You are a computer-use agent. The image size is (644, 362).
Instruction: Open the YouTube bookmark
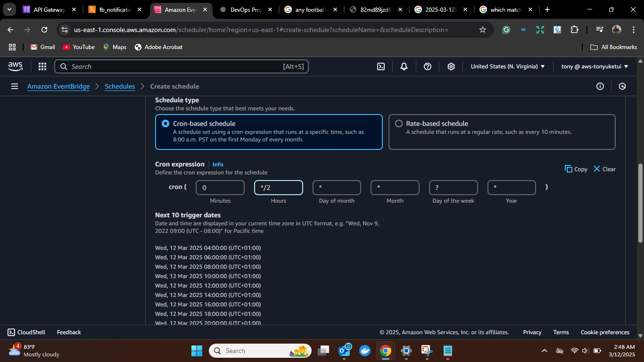(x=79, y=47)
